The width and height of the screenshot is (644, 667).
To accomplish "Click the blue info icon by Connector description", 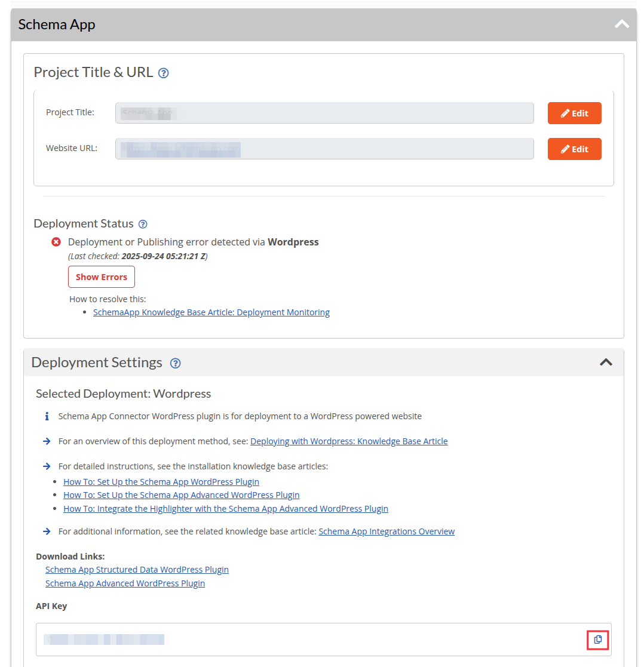I will pos(47,416).
